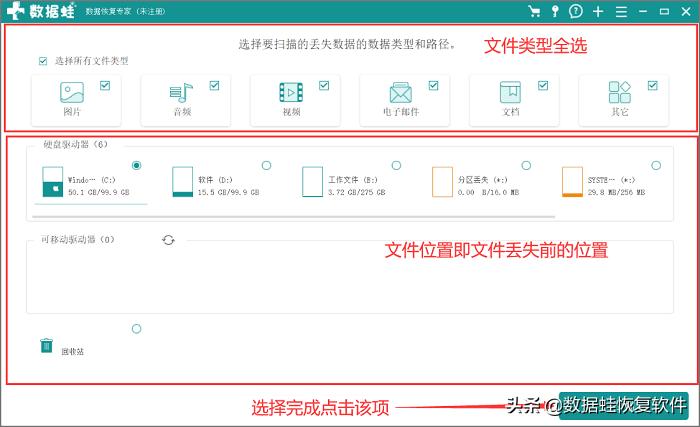Select the 视频 video file type icon

click(x=291, y=92)
